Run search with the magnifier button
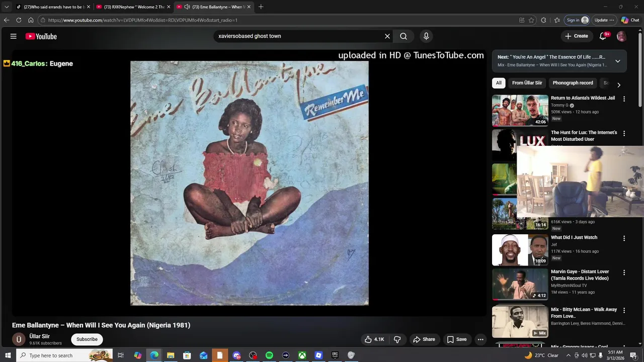 404,36
